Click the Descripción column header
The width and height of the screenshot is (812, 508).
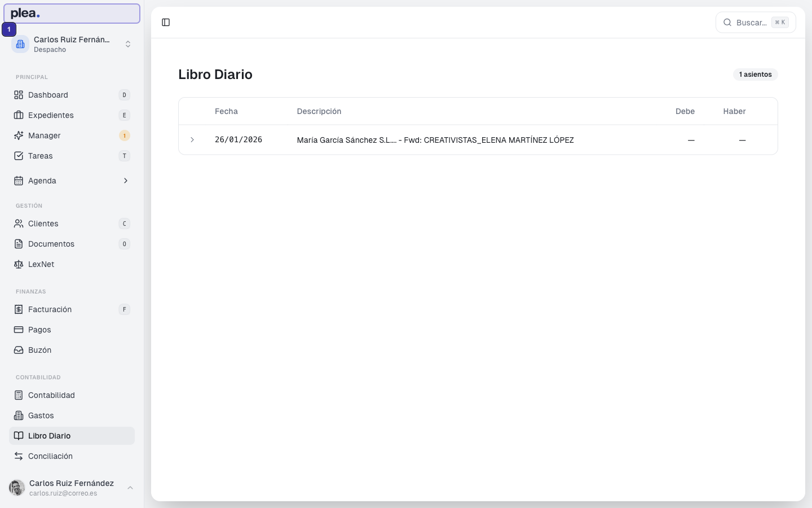click(x=319, y=111)
